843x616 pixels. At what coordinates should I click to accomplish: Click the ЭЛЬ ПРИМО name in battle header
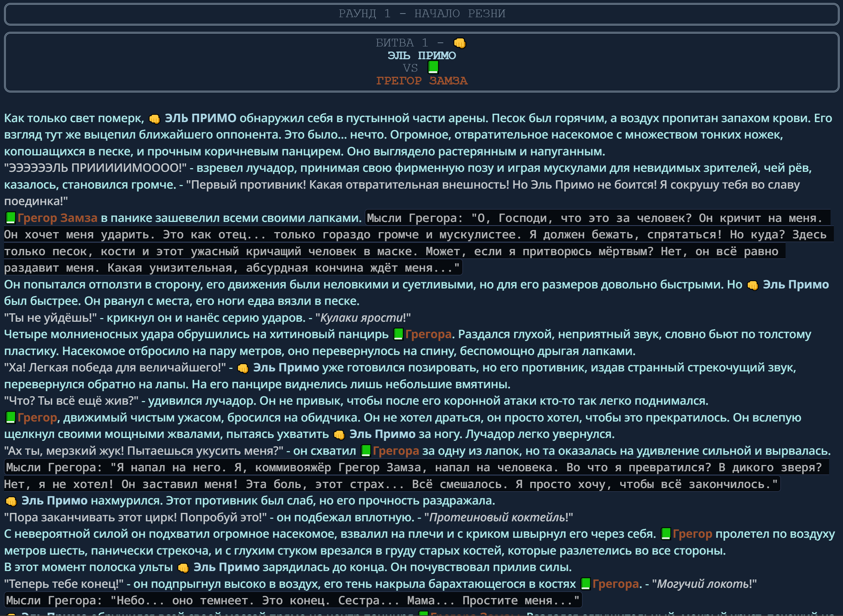click(422, 56)
